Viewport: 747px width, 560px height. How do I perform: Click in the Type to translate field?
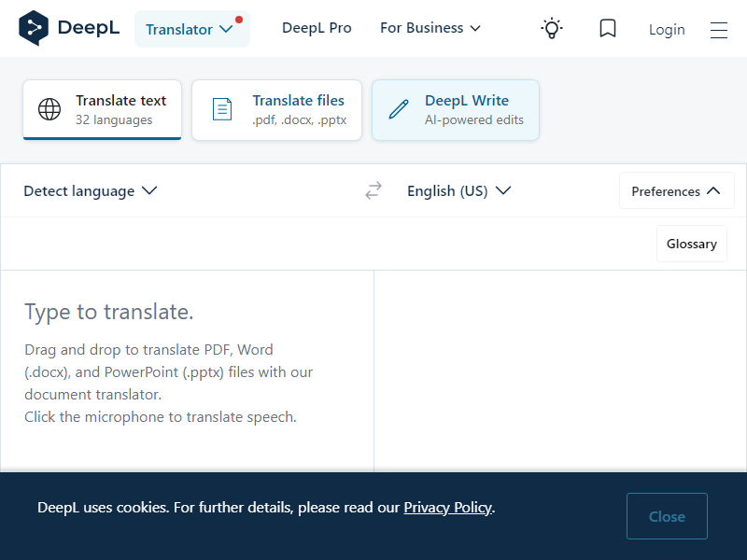[188, 371]
